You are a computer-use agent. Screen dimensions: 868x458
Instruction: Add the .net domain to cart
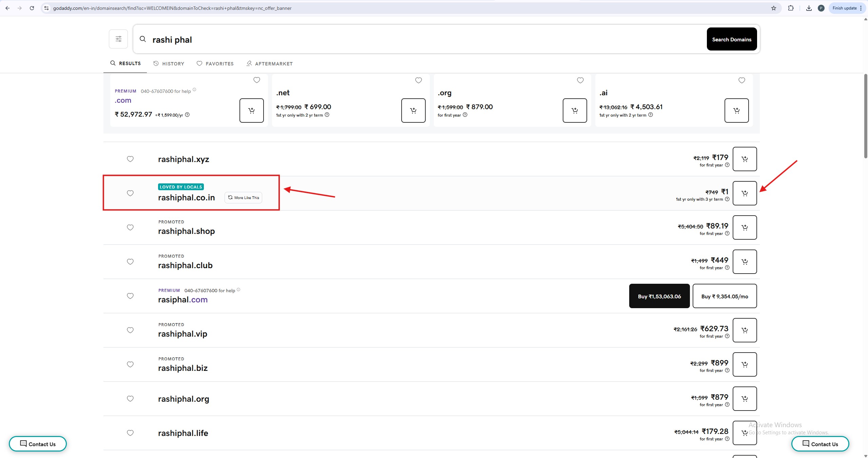413,111
